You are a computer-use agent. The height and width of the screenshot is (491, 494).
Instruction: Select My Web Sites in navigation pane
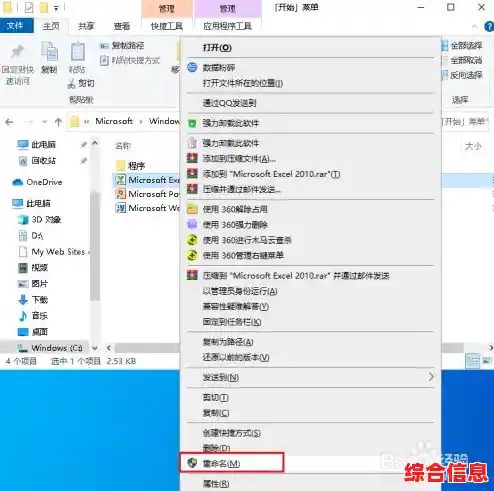click(53, 252)
